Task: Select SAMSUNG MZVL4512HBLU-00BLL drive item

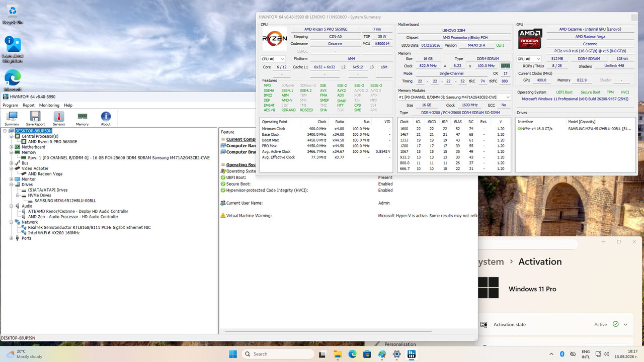Action: tap(65, 201)
